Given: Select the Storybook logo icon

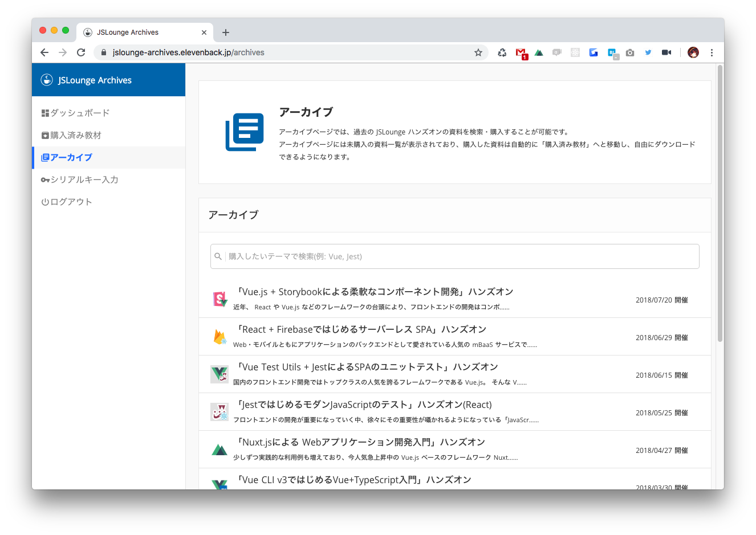Looking at the screenshot, I should pyautogui.click(x=220, y=299).
